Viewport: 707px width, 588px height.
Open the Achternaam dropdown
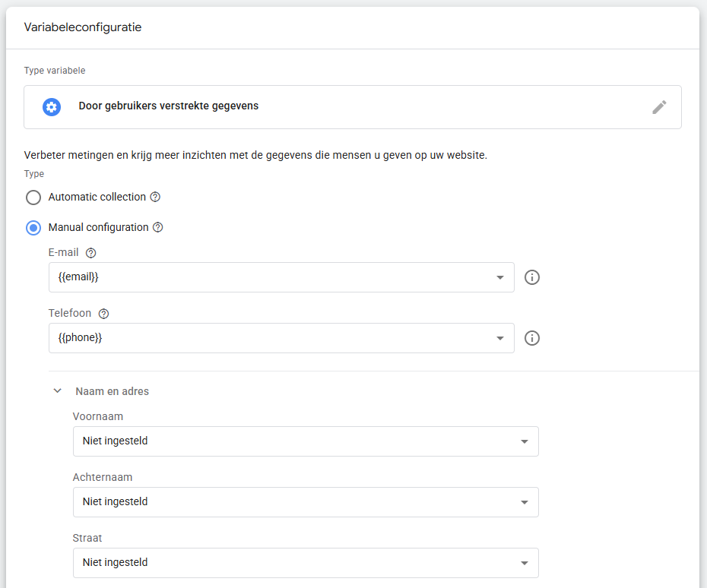coord(306,502)
